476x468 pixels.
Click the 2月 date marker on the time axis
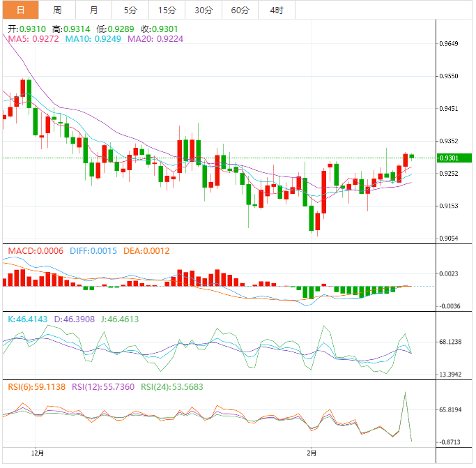point(312,454)
